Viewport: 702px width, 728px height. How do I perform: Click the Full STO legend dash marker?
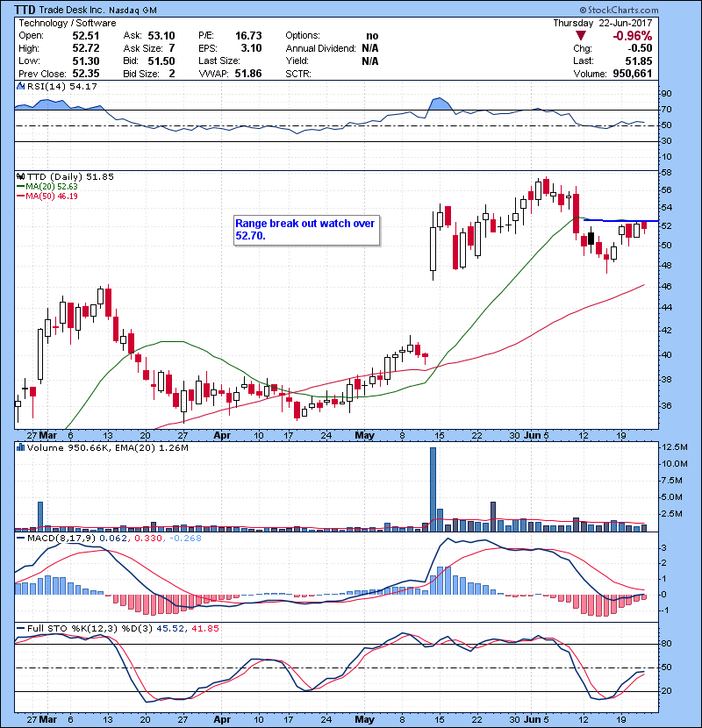pos(20,629)
